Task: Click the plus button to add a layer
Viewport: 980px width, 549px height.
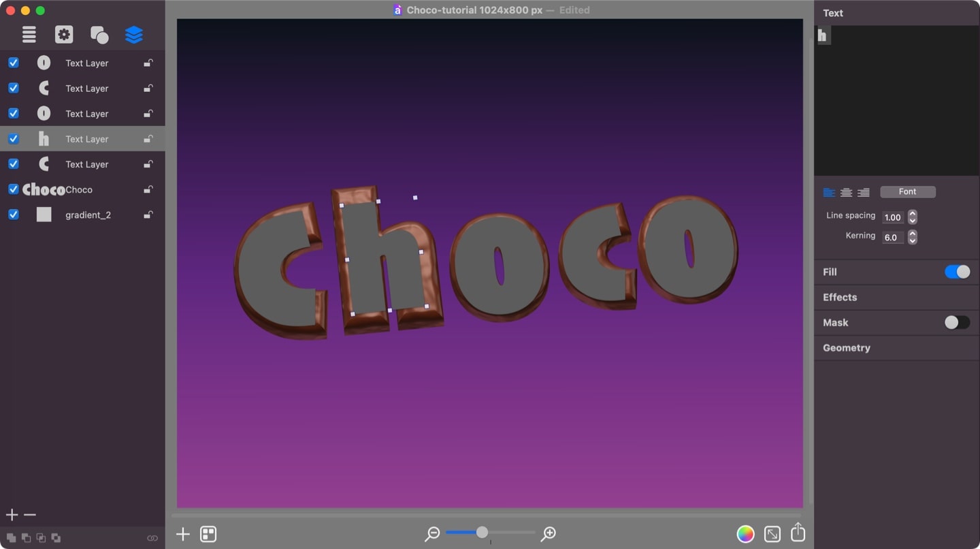Action: coord(11,514)
